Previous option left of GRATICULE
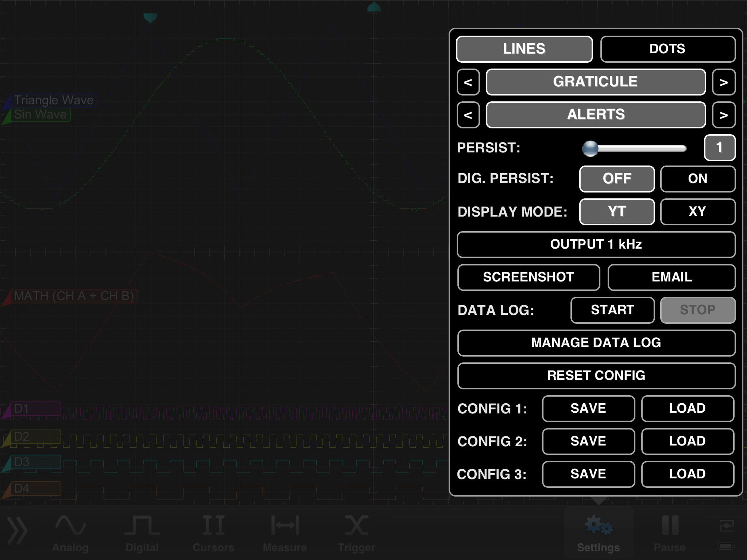Screen dimensions: 747x560 click(468, 82)
